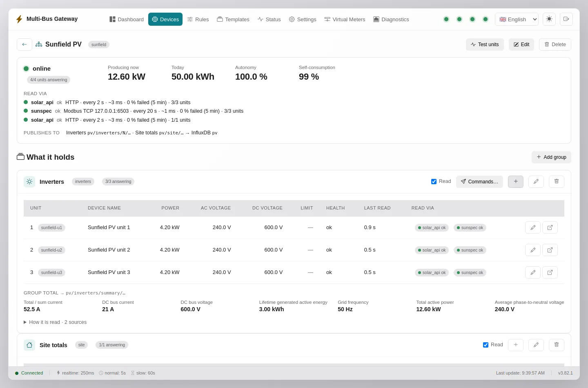Image resolution: width=588 pixels, height=388 pixels.
Task: Open the Virtual Meters tab
Action: pos(345,19)
